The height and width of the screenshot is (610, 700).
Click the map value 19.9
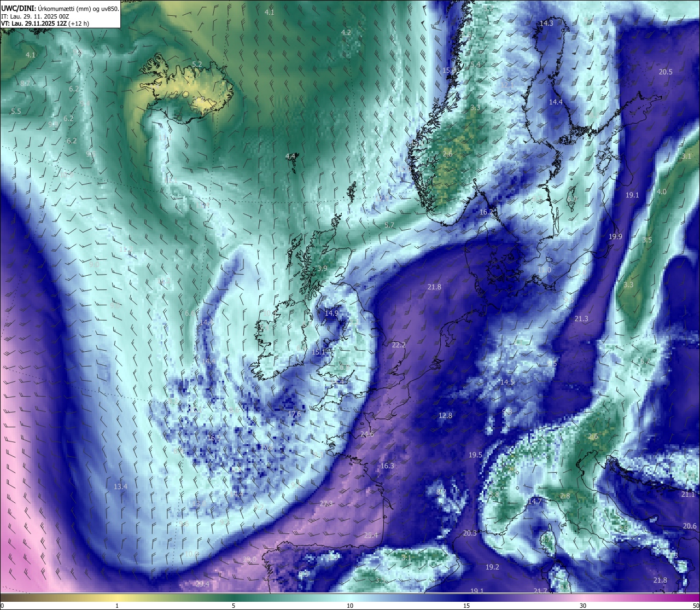(x=615, y=236)
